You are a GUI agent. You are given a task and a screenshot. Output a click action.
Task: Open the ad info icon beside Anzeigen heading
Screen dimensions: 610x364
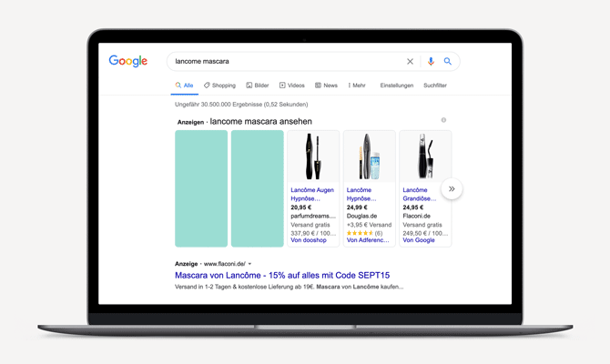[x=443, y=120]
